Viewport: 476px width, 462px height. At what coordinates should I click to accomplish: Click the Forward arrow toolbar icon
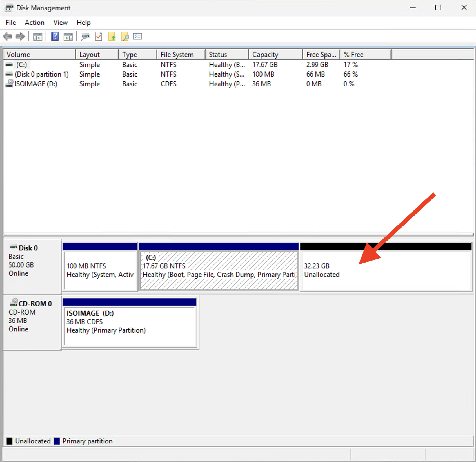click(20, 36)
